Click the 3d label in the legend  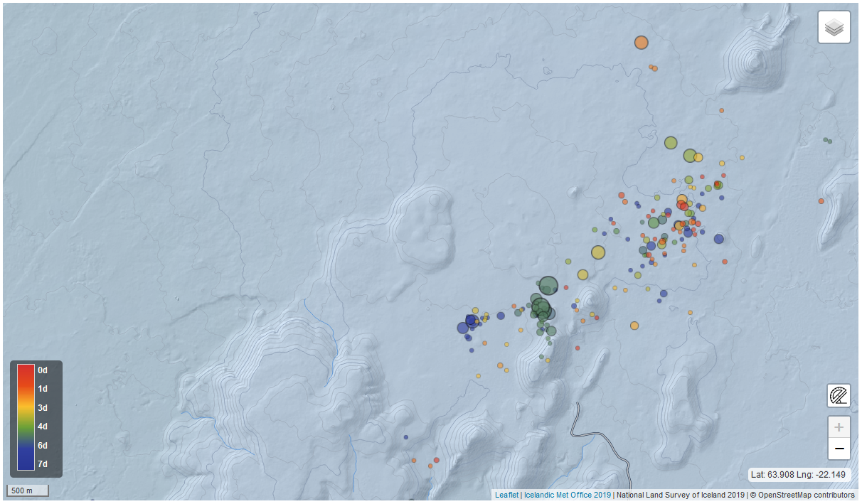click(x=43, y=407)
